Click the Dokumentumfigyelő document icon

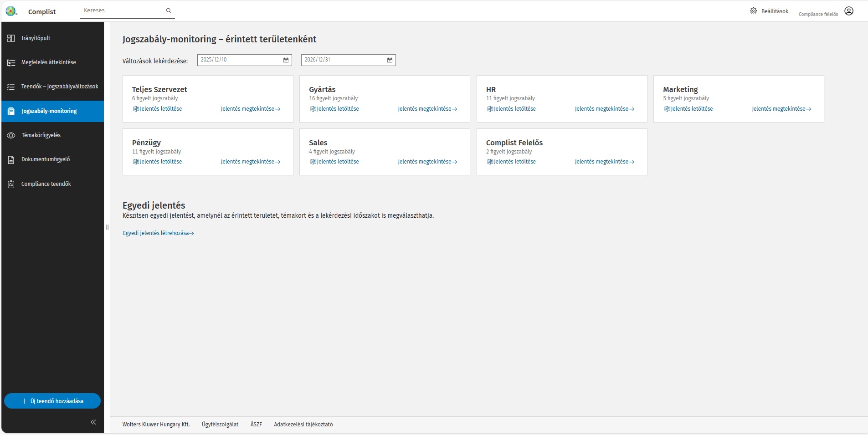tap(11, 160)
